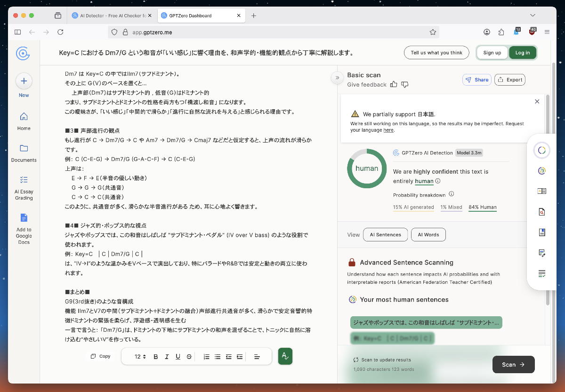
Task: Show info about the human result
Action: click(x=438, y=181)
